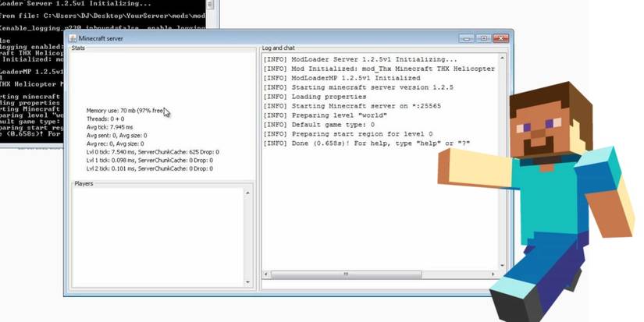This screenshot has width=644, height=322.
Task: Close the Minecraft server window
Action: point(500,37)
